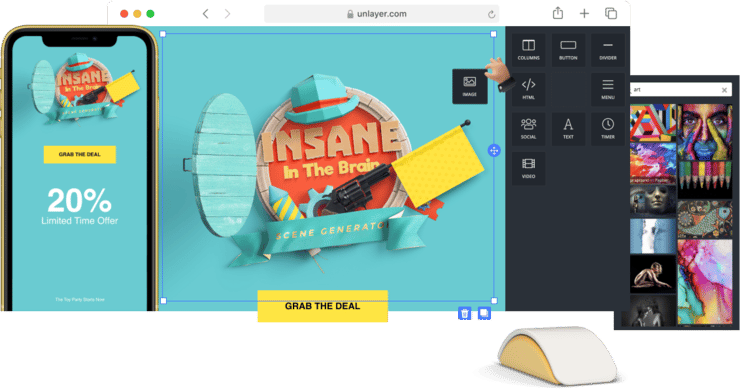This screenshot has height=389, width=740.
Task: Select the Menu content block
Action: [607, 89]
